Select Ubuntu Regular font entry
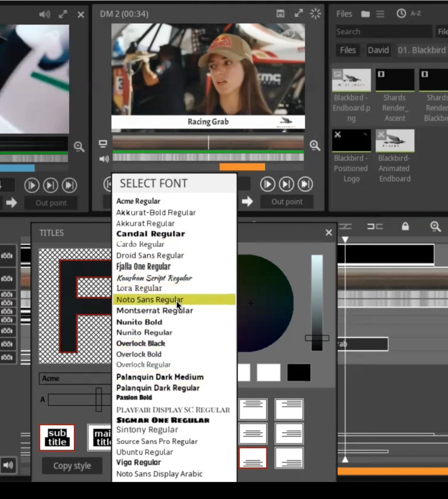Viewport: 448px width, 499px height. pyautogui.click(x=145, y=452)
